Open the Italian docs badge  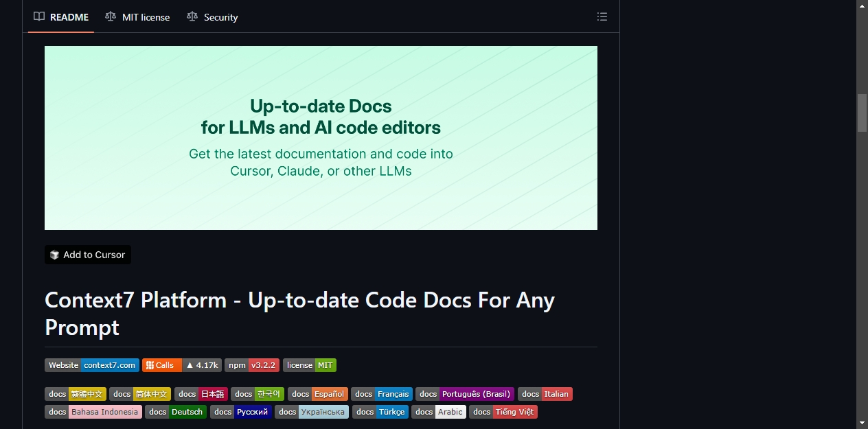545,394
